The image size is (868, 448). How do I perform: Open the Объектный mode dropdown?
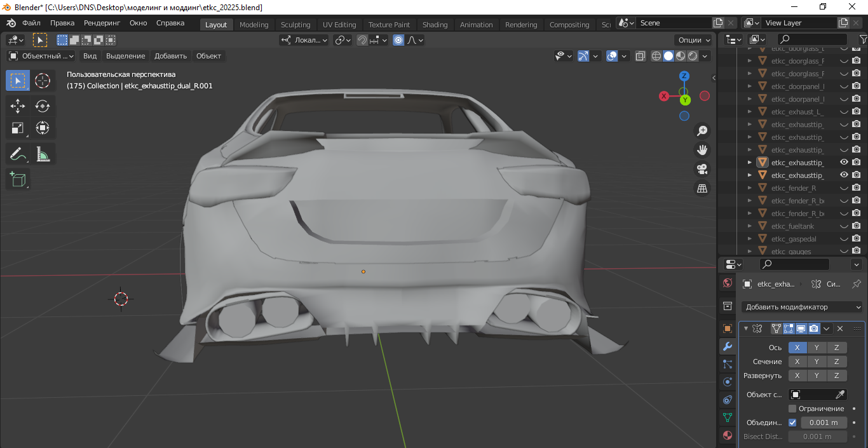(x=41, y=56)
